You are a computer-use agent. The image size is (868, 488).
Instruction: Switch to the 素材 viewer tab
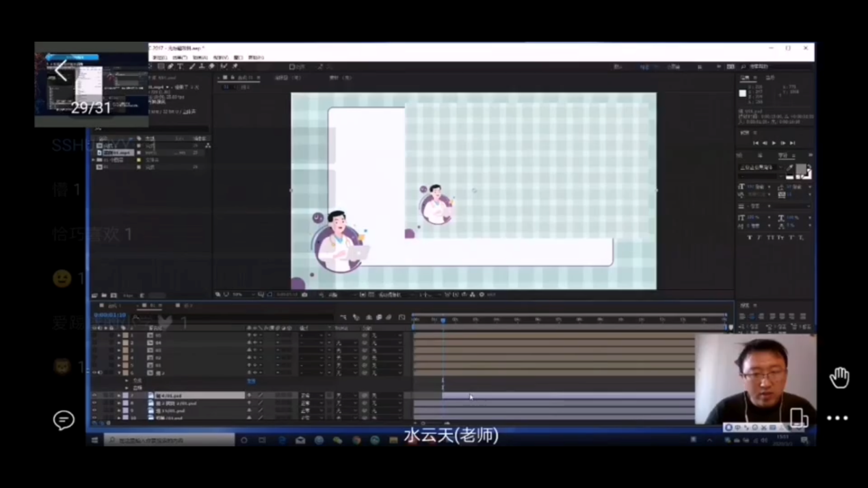pyautogui.click(x=340, y=78)
